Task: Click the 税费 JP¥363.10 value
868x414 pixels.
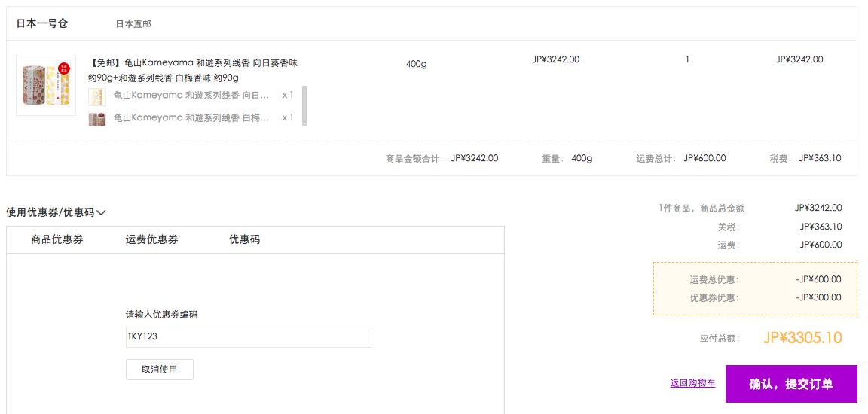Action: click(x=821, y=158)
